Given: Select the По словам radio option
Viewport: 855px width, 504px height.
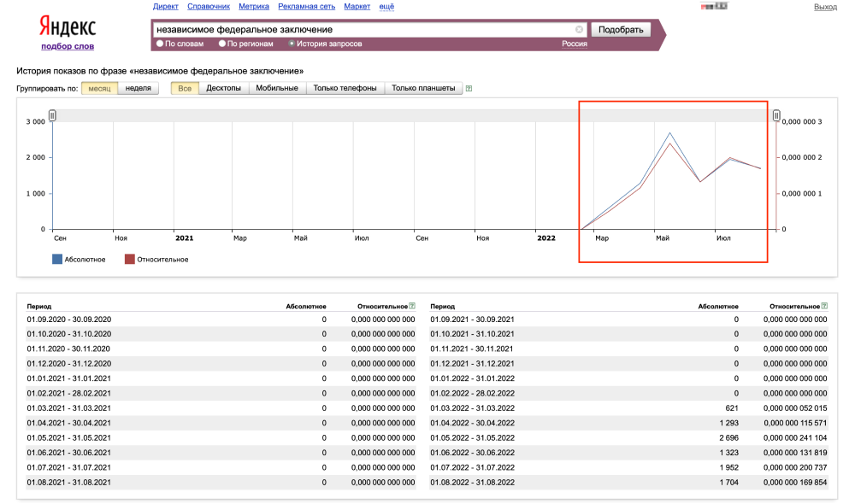Looking at the screenshot, I should click(160, 44).
